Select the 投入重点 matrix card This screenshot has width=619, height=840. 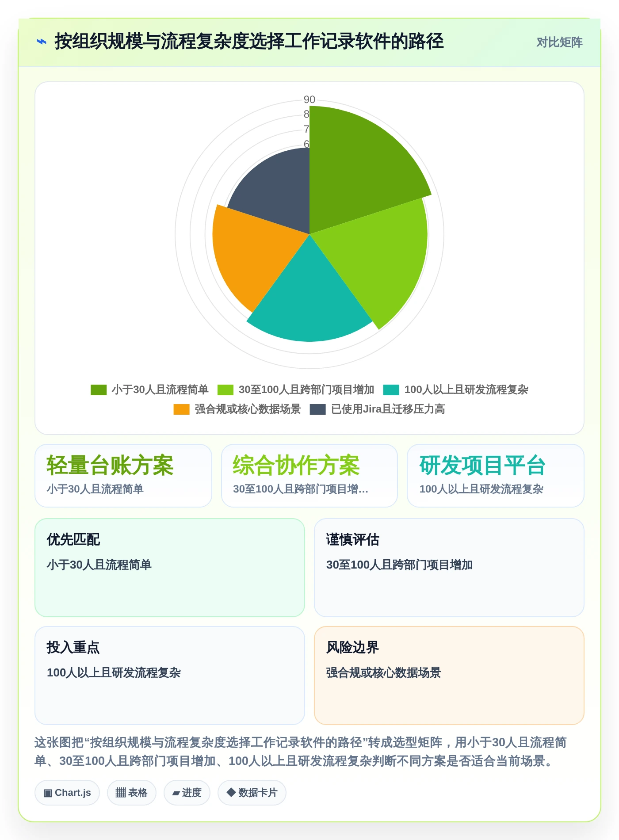pyautogui.click(x=170, y=676)
